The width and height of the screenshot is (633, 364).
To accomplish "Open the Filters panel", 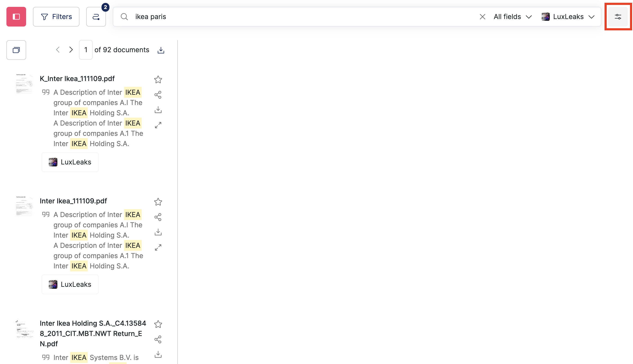I will (56, 16).
